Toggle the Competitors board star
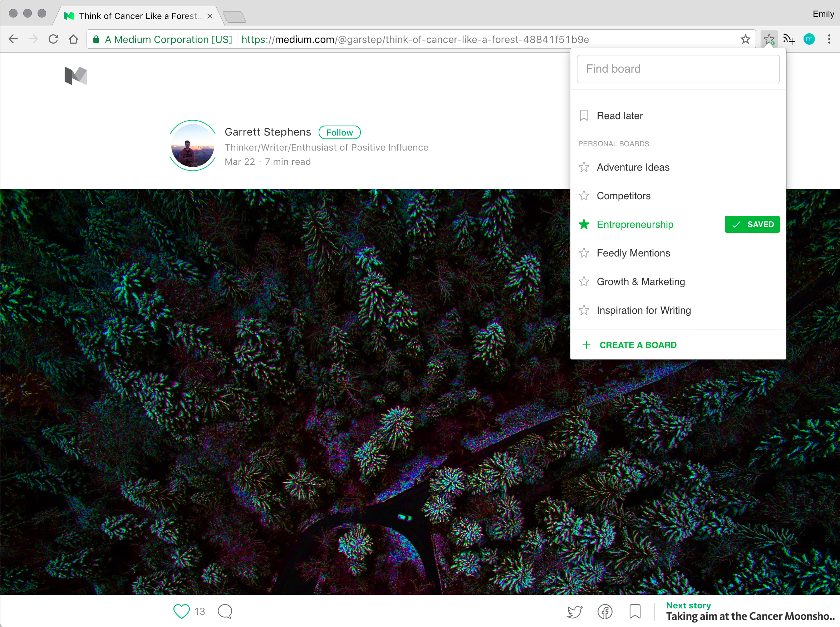840x627 pixels. [584, 196]
